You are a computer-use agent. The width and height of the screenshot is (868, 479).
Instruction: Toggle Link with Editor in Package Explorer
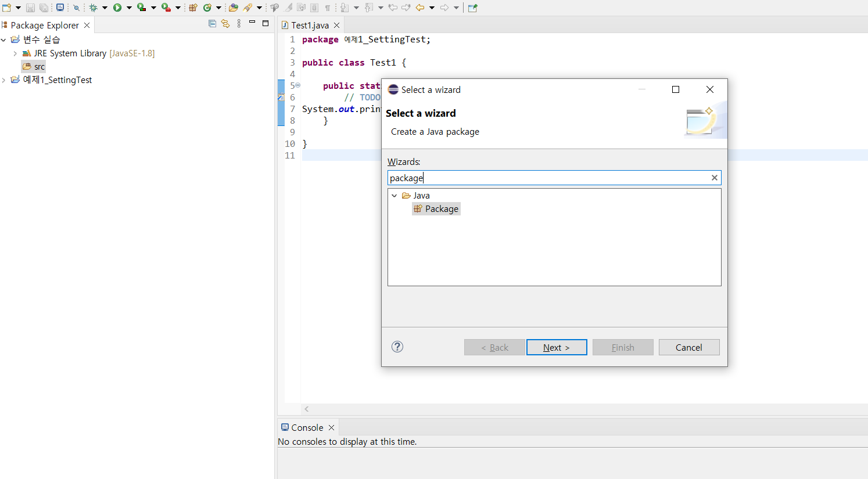[225, 23]
